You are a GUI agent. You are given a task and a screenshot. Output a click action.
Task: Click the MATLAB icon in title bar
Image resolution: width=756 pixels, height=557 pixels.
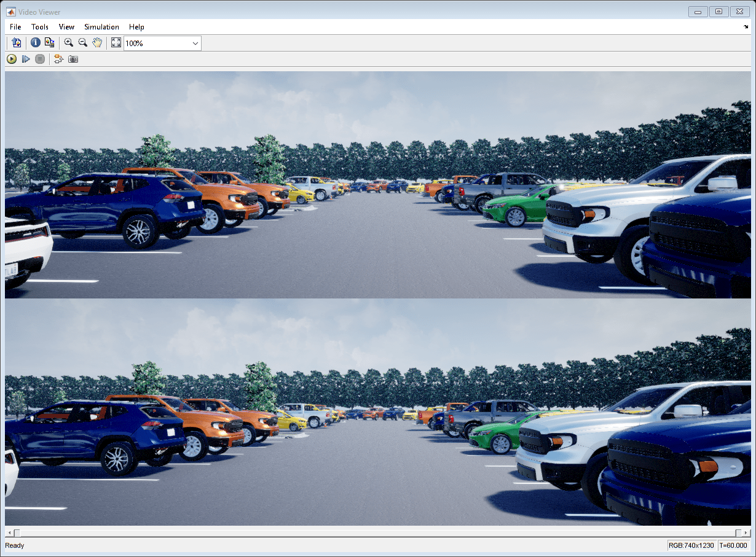tap(10, 12)
